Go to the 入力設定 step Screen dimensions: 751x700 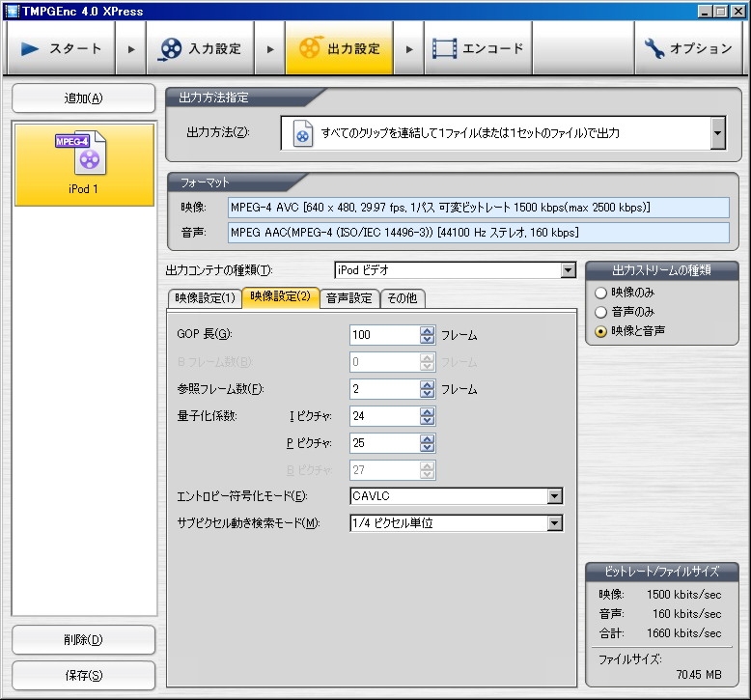(200, 49)
